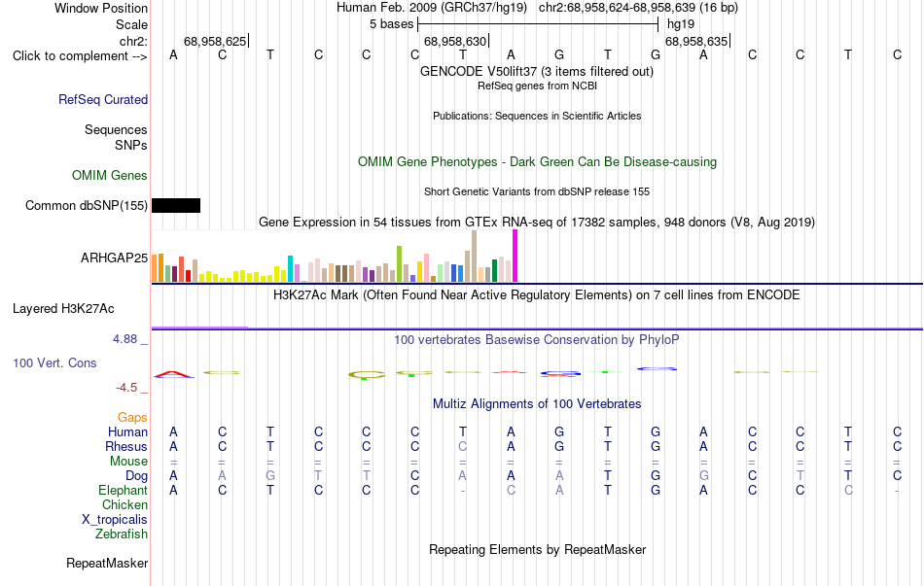
Task: Click the bright green bar in GTEx chart
Action: (399, 264)
